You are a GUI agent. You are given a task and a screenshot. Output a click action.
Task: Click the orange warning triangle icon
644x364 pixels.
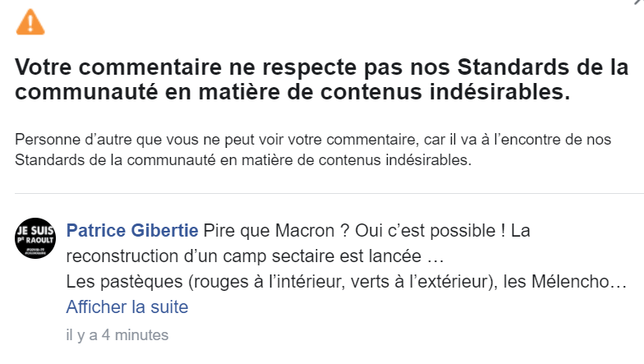click(x=30, y=22)
